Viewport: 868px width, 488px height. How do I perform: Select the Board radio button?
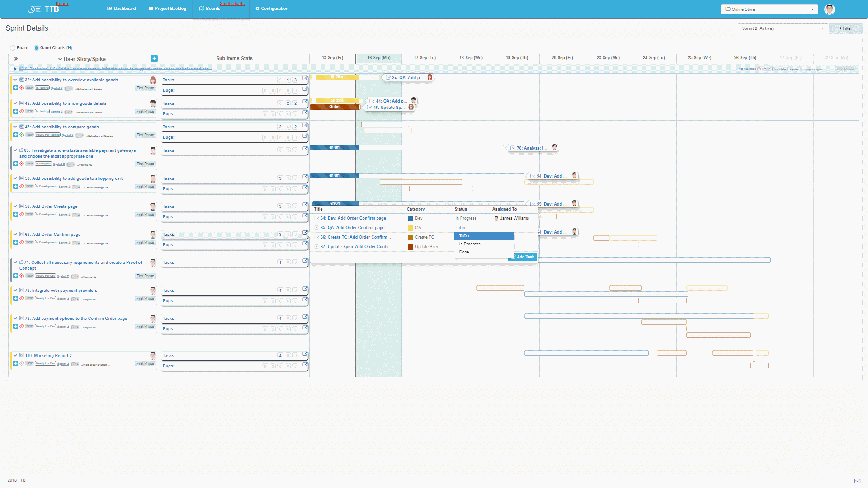point(12,47)
